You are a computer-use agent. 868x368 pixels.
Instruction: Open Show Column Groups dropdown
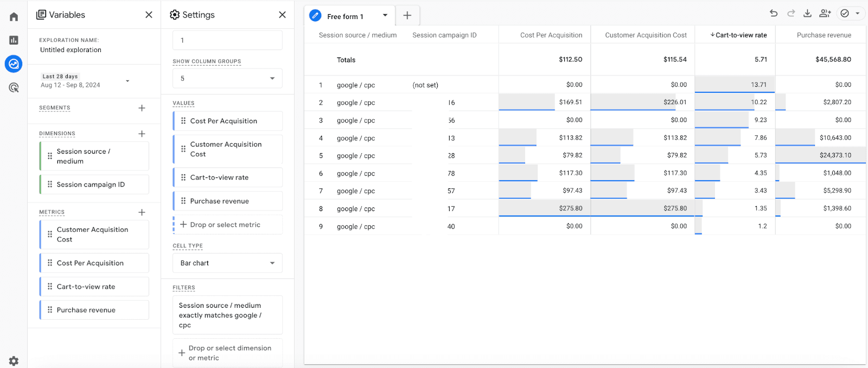[227, 78]
